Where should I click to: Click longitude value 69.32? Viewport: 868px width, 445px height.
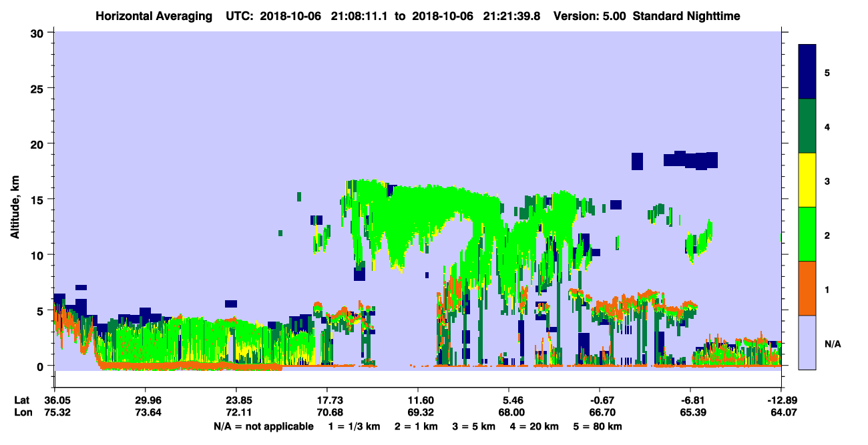tap(418, 412)
